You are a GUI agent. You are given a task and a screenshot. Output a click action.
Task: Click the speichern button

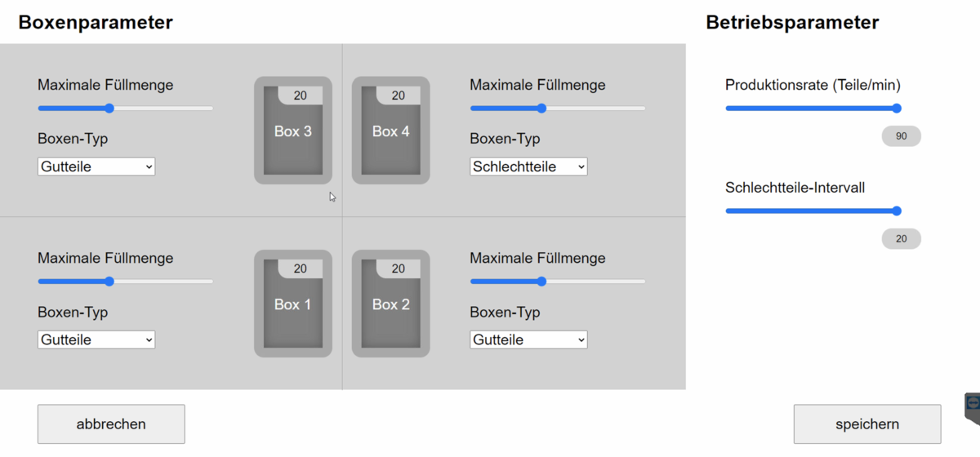867,424
